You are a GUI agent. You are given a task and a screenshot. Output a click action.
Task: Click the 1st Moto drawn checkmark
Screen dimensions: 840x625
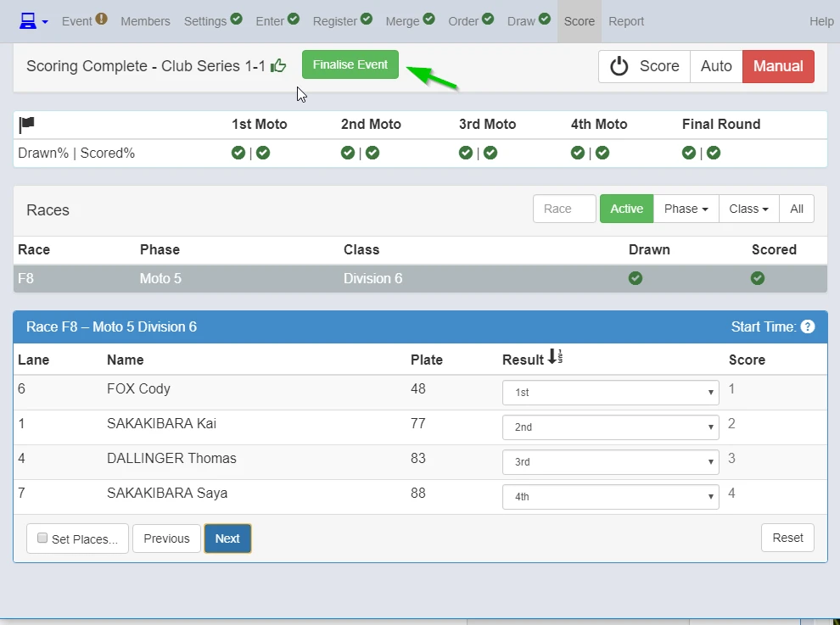(x=238, y=153)
